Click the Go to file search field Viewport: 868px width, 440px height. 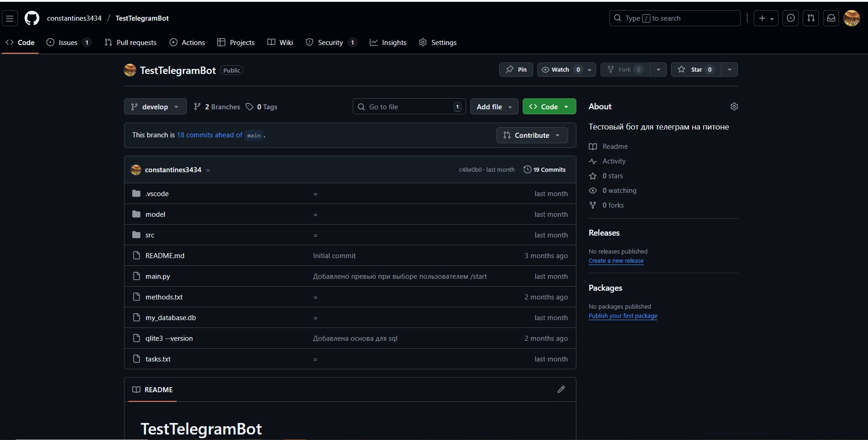(x=409, y=107)
